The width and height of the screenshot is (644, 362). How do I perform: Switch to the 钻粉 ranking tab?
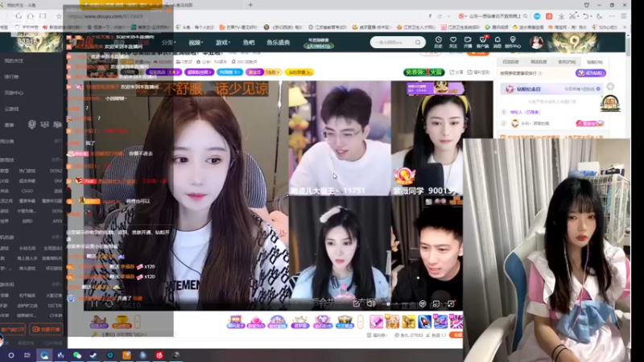tap(595, 62)
